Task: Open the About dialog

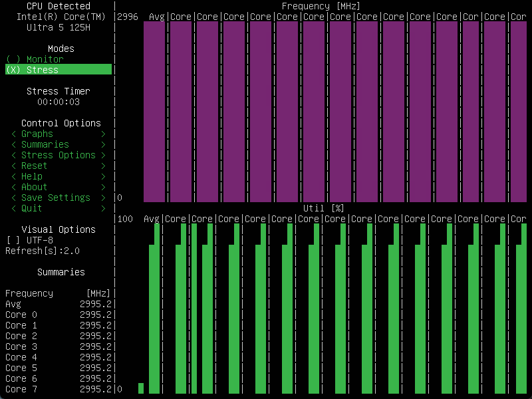Action: 35,187
